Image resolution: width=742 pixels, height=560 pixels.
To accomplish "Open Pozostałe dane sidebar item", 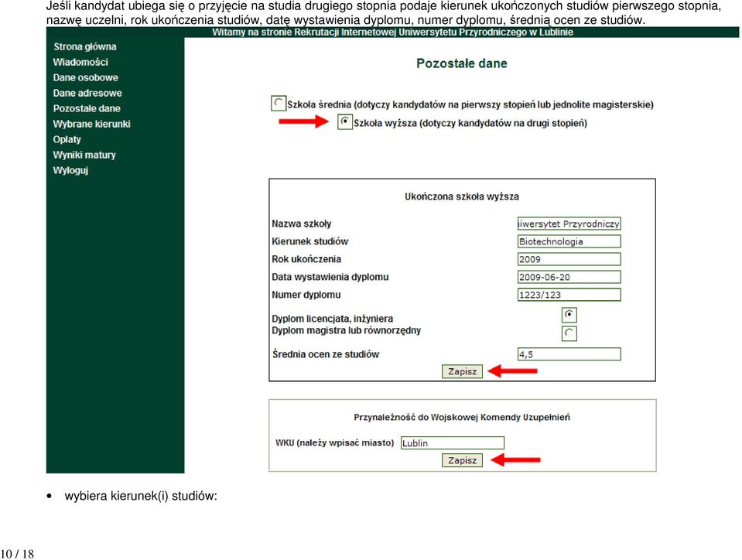I will coord(87,108).
